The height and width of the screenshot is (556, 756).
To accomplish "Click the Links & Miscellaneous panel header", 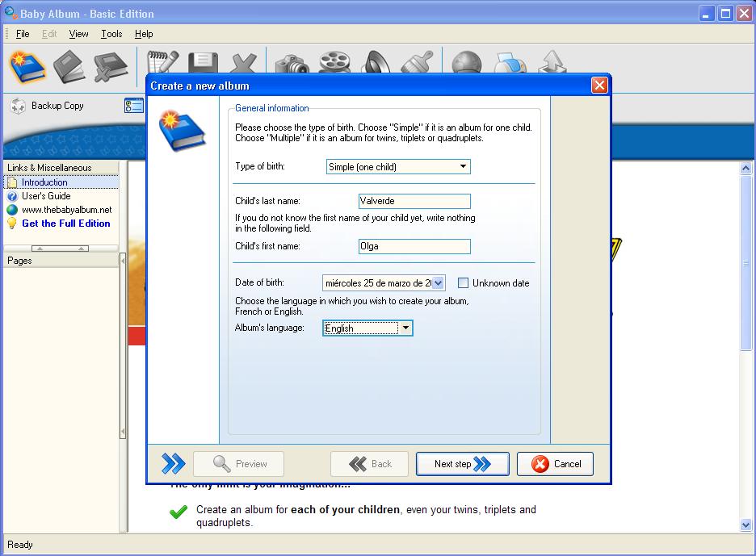I will (61, 168).
